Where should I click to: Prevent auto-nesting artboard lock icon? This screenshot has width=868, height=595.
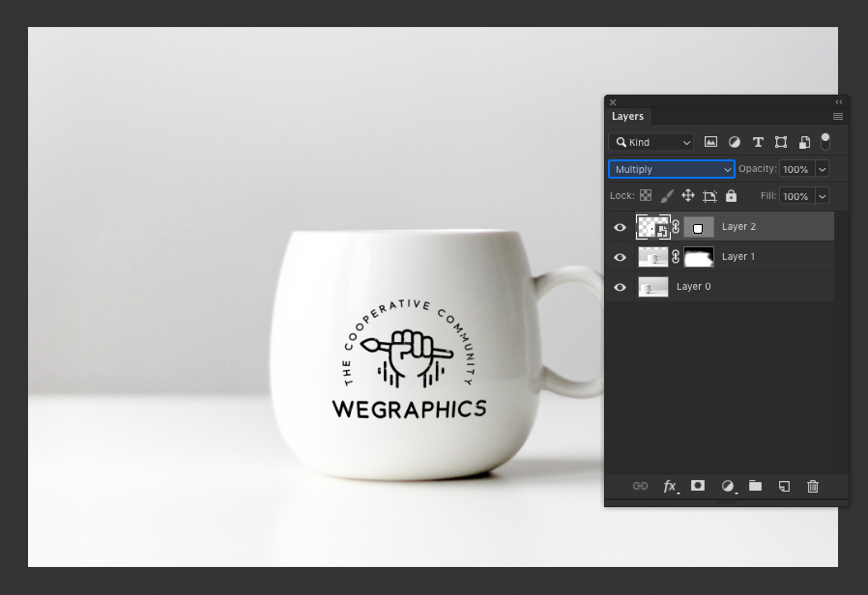pos(709,196)
